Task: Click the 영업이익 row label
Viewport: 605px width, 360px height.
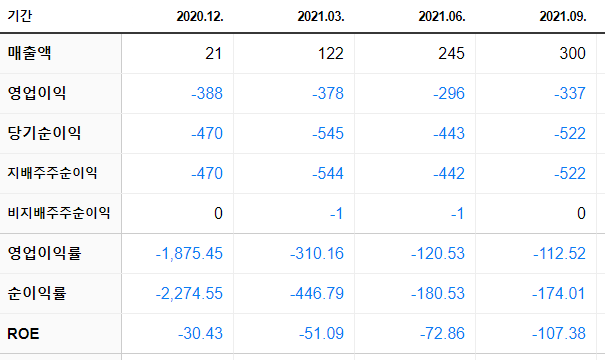Action: 37,93
